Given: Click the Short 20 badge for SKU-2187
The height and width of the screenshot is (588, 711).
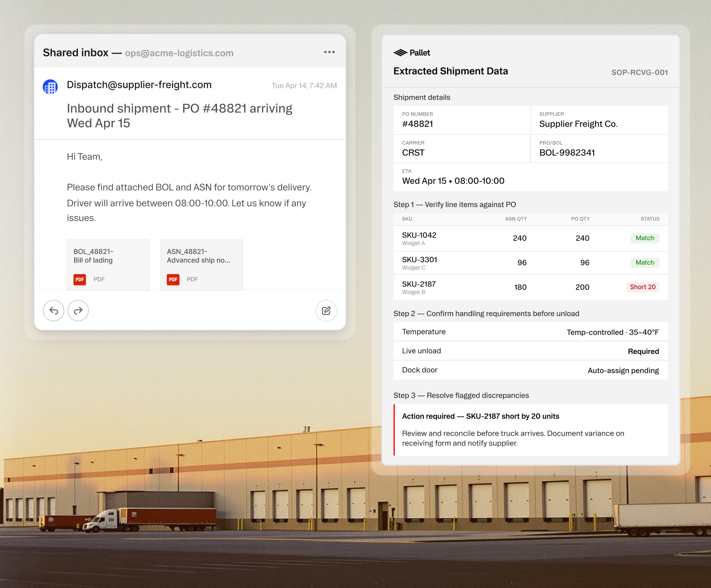Looking at the screenshot, I should (643, 287).
